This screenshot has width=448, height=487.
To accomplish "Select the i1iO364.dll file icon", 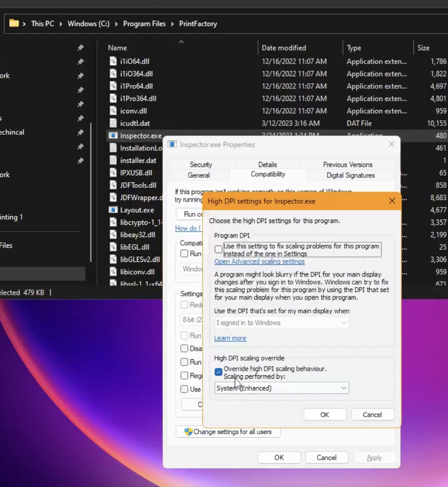I will (x=113, y=74).
